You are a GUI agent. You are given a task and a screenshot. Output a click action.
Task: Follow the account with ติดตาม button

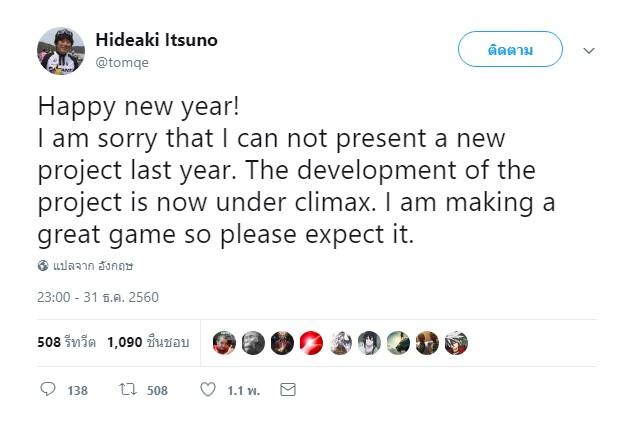[510, 50]
